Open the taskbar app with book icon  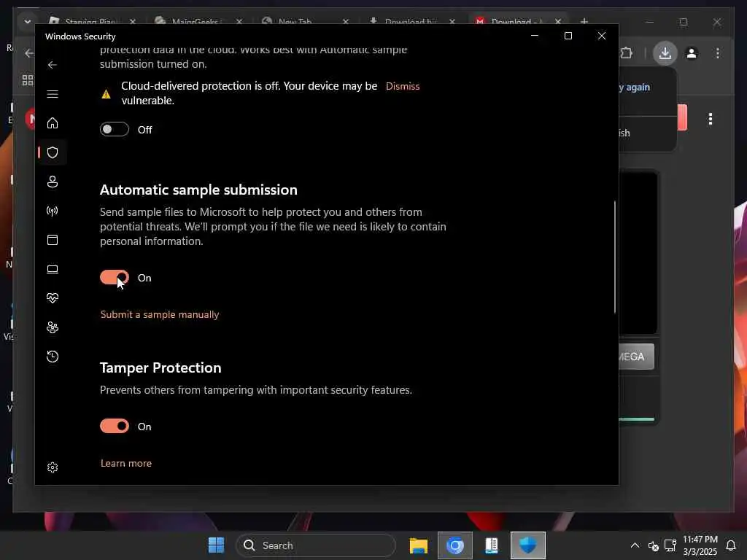(492, 545)
